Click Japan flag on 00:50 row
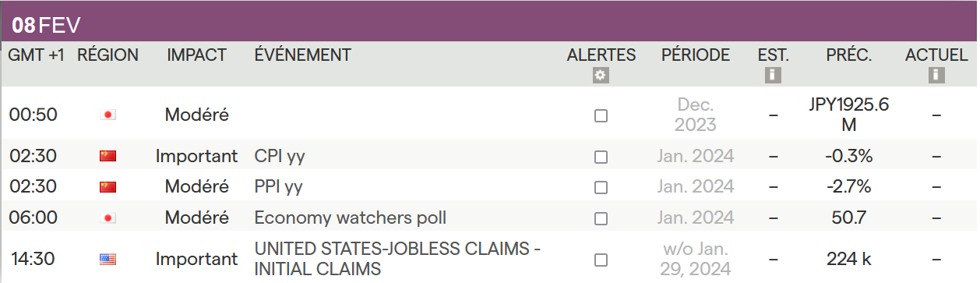Image resolution: width=980 pixels, height=283 pixels. click(108, 115)
